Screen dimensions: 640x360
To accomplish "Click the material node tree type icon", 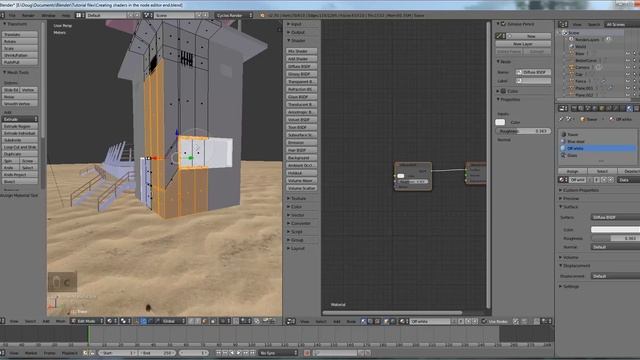I will 364,322.
